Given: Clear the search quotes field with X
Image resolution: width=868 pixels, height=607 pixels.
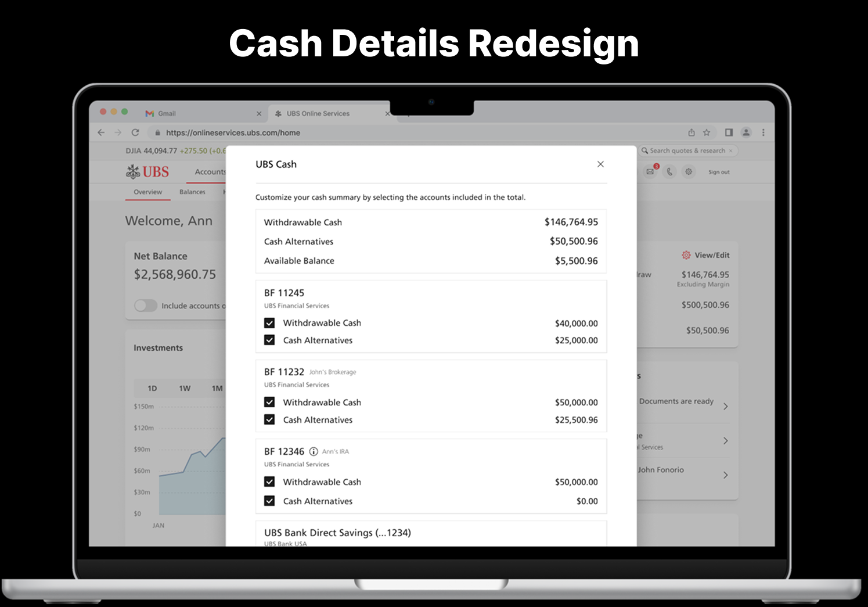Looking at the screenshot, I should pos(730,150).
